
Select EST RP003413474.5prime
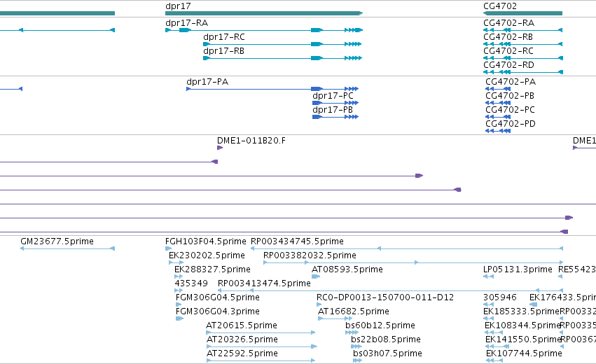[264, 283]
